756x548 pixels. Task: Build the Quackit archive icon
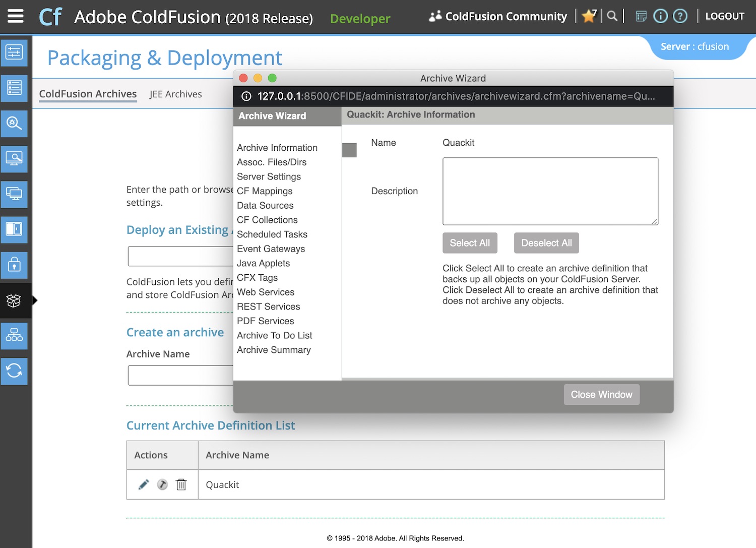click(162, 484)
